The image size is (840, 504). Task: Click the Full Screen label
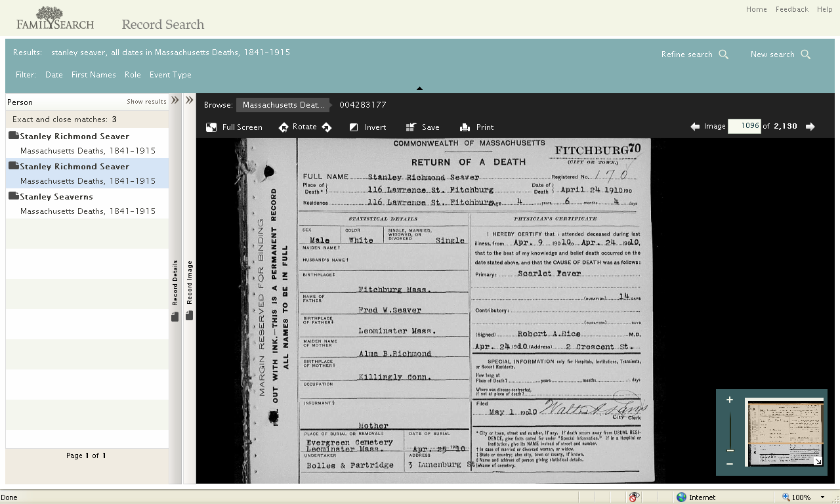(x=242, y=127)
